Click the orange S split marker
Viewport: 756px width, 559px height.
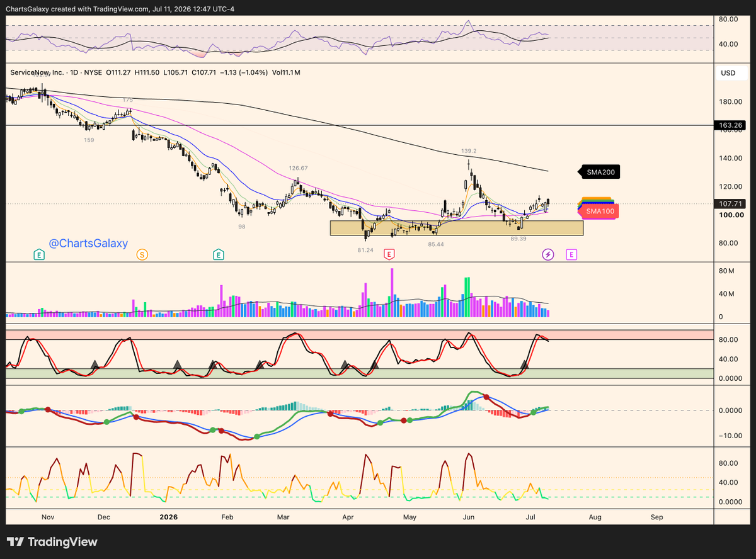[143, 254]
